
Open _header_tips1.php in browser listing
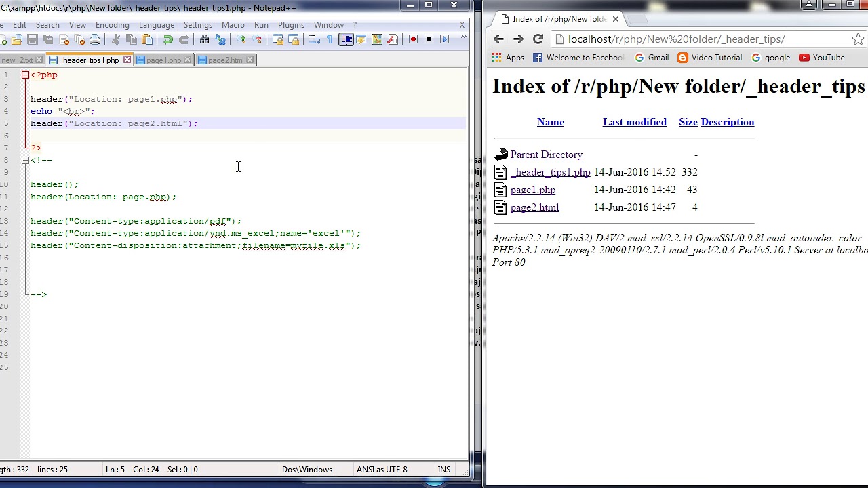(x=551, y=173)
